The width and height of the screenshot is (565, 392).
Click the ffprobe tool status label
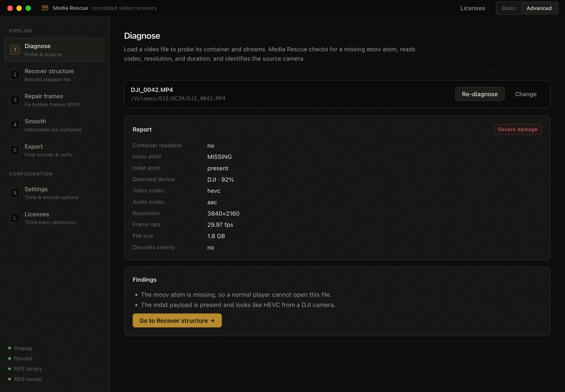(x=23, y=359)
